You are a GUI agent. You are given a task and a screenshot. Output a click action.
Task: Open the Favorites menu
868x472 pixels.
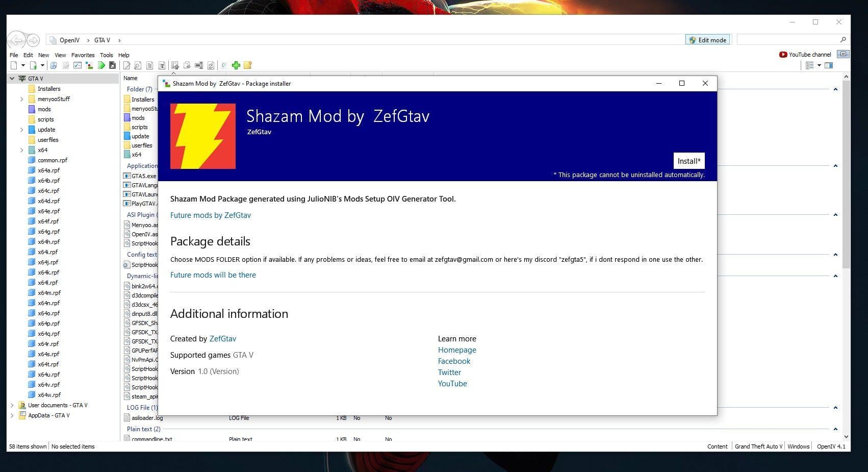[83, 55]
